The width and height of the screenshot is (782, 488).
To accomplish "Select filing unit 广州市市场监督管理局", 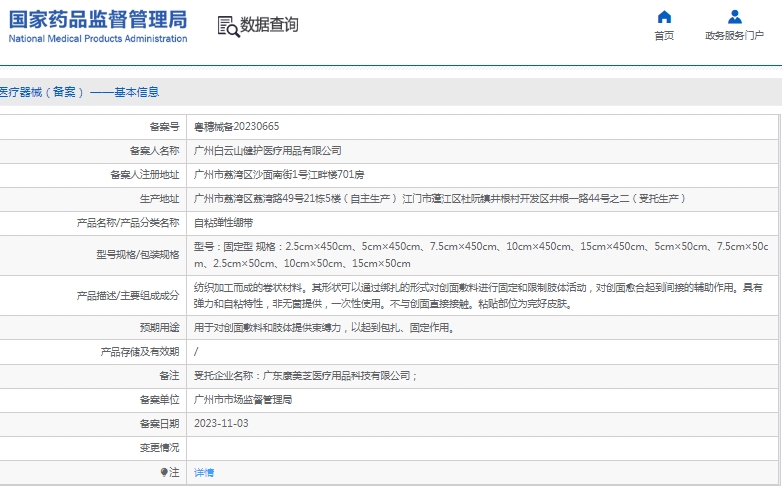I will (x=243, y=400).
